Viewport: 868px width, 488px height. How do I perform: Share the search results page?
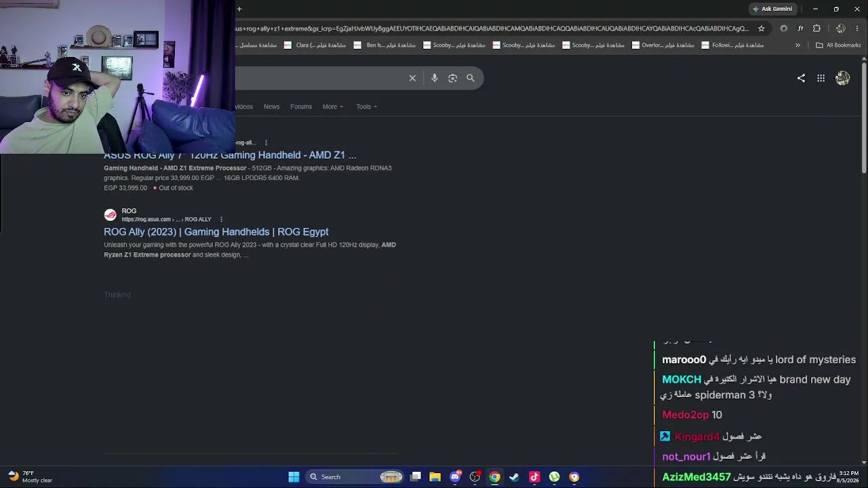[801, 78]
